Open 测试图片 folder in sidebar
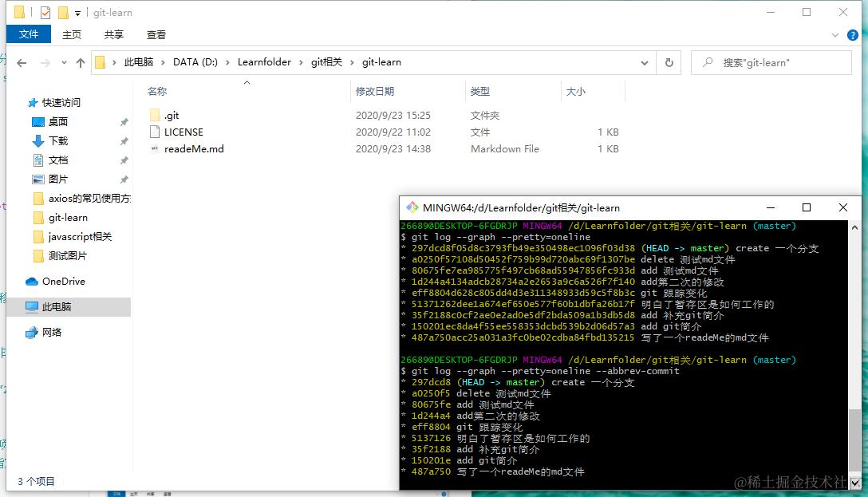 tap(68, 256)
